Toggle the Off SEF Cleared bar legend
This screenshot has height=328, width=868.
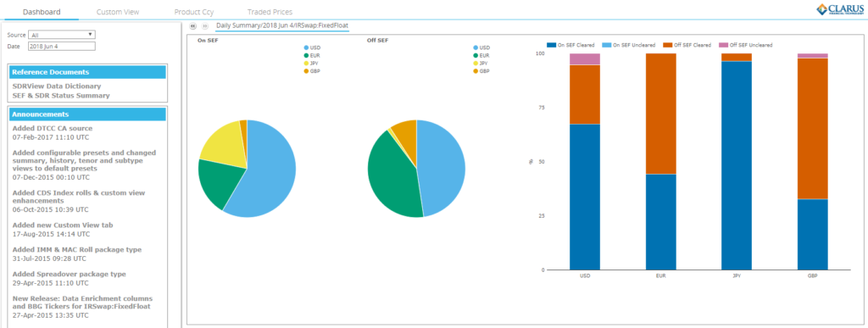[687, 45]
